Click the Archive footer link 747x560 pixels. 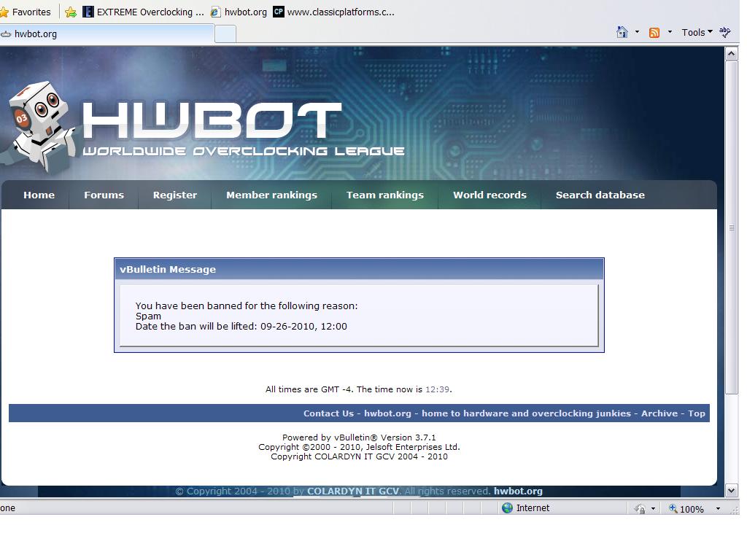click(x=659, y=413)
